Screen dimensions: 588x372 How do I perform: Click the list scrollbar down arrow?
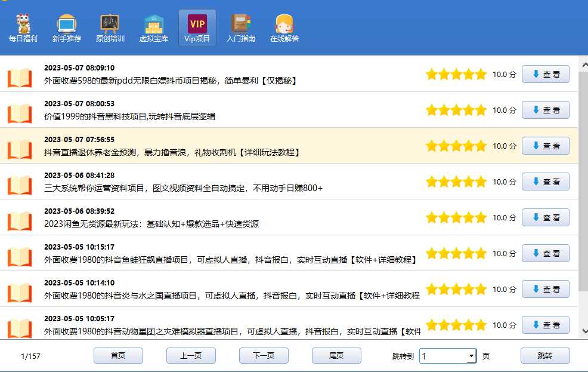click(584, 331)
